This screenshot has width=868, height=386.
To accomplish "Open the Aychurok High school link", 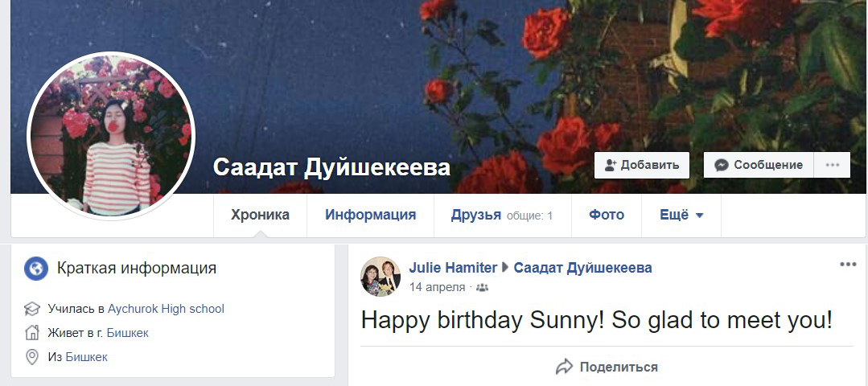I will point(166,309).
